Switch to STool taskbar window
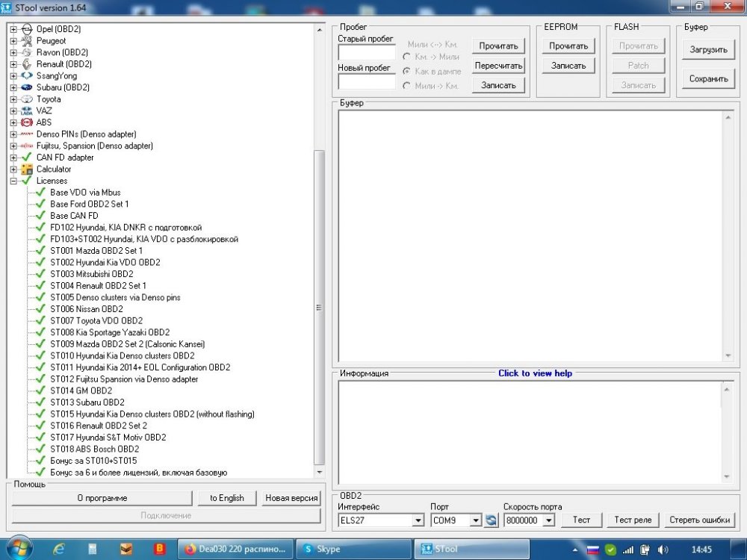 tap(471, 549)
